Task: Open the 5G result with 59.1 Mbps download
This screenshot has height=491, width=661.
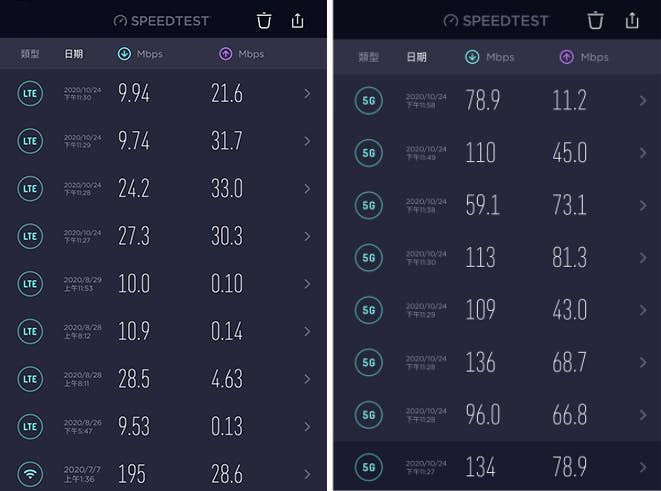Action: coord(497,205)
